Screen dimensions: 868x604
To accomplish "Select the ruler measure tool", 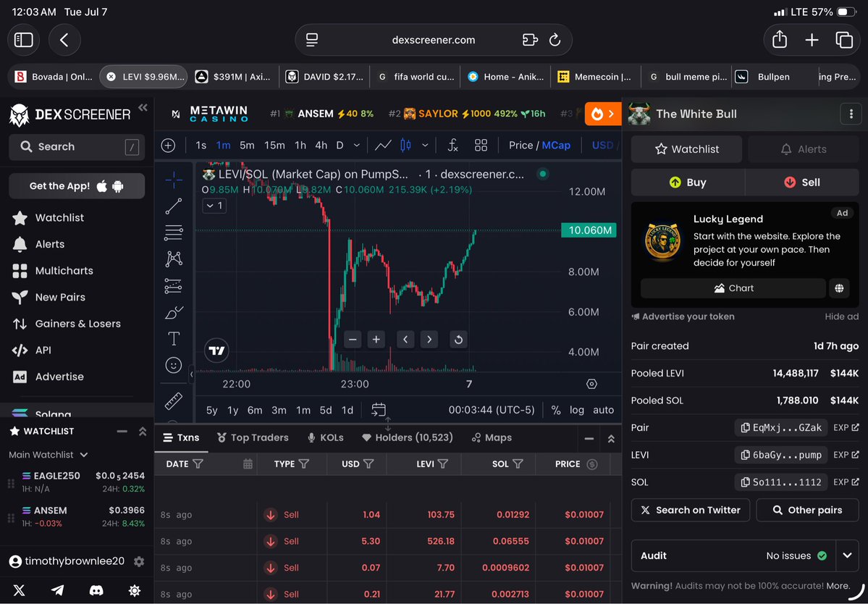I will tap(174, 400).
